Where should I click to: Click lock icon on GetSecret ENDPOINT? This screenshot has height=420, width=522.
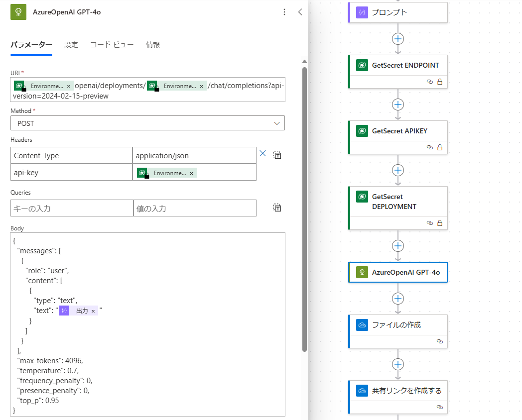tap(440, 82)
